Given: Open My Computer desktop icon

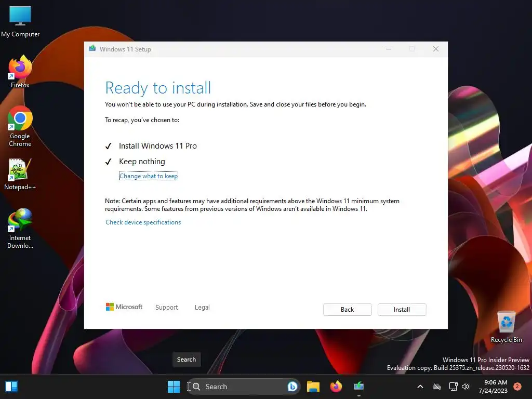Looking at the screenshot, I should 20,21.
